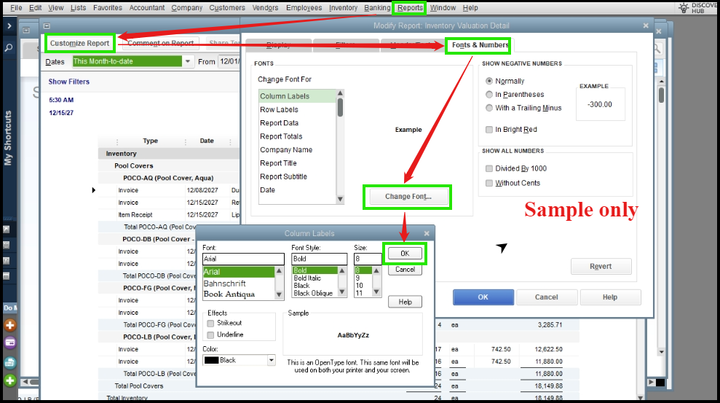Click Help in the font dialog
720x403 pixels.
click(x=405, y=302)
